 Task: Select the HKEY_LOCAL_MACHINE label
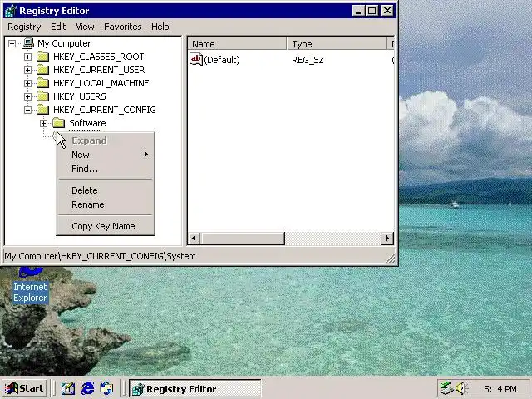[101, 83]
